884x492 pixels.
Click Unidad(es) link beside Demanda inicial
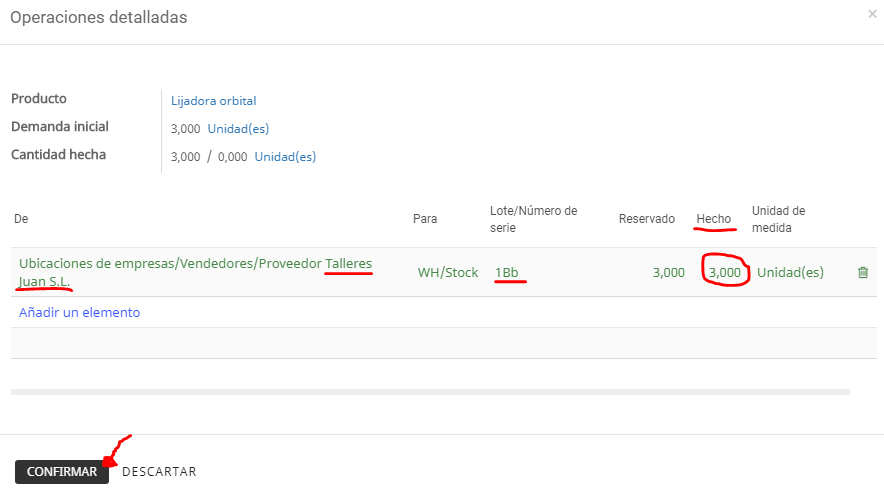pyautogui.click(x=238, y=128)
